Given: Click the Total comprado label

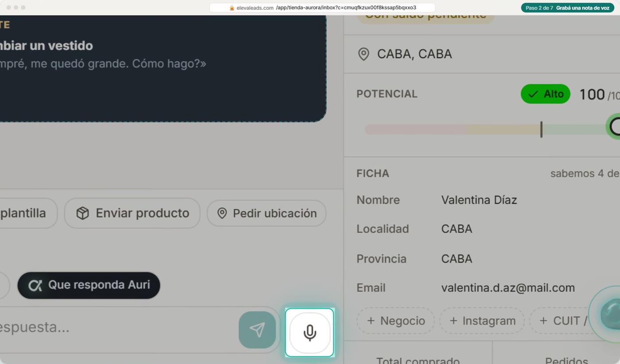Looking at the screenshot, I should pyautogui.click(x=418, y=360).
